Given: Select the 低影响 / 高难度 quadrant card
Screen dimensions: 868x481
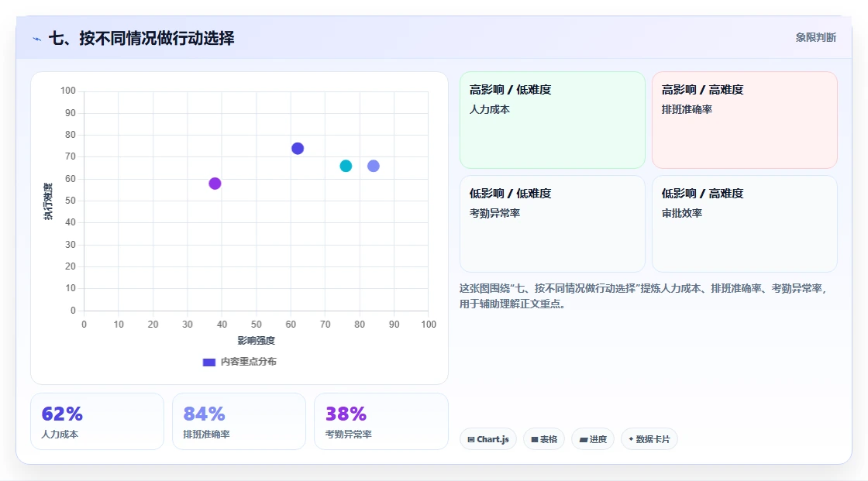Looking at the screenshot, I should point(745,224).
